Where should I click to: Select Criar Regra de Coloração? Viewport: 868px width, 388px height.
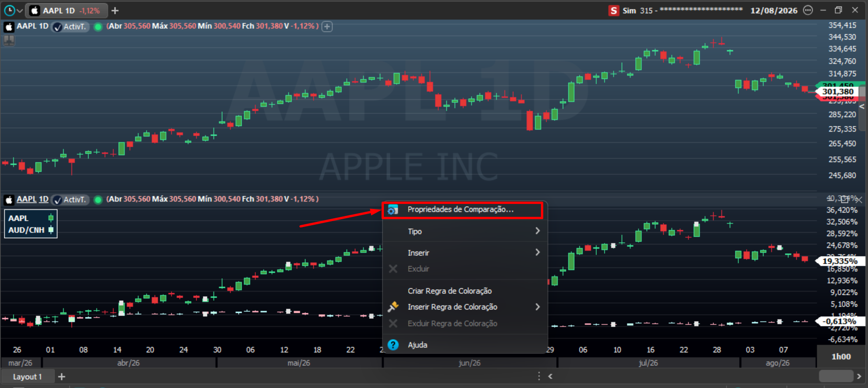coord(465,291)
